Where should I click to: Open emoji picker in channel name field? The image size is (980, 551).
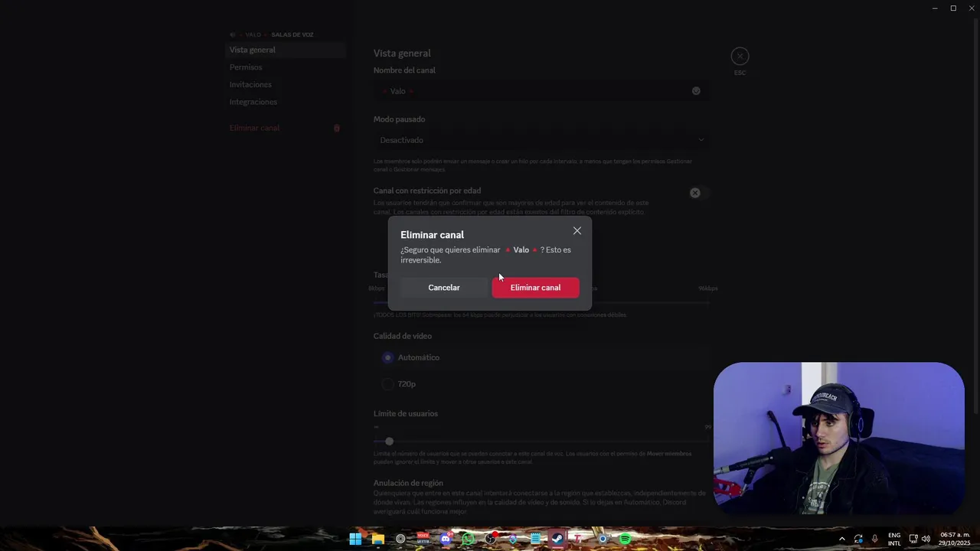696,91
